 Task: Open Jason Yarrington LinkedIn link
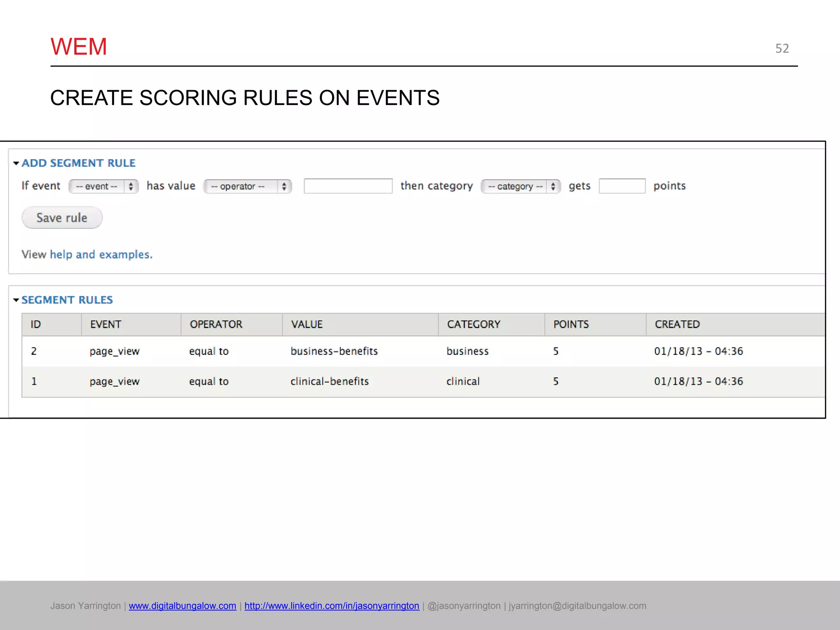(332, 606)
